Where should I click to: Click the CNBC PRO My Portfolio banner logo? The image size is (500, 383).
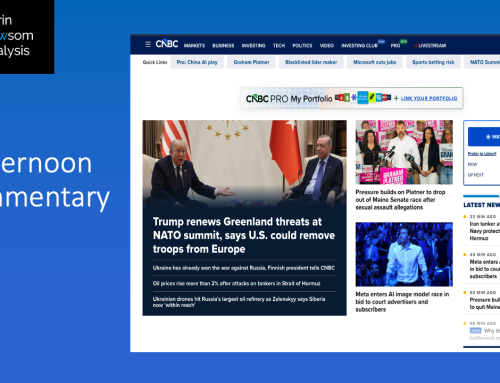pos(289,99)
